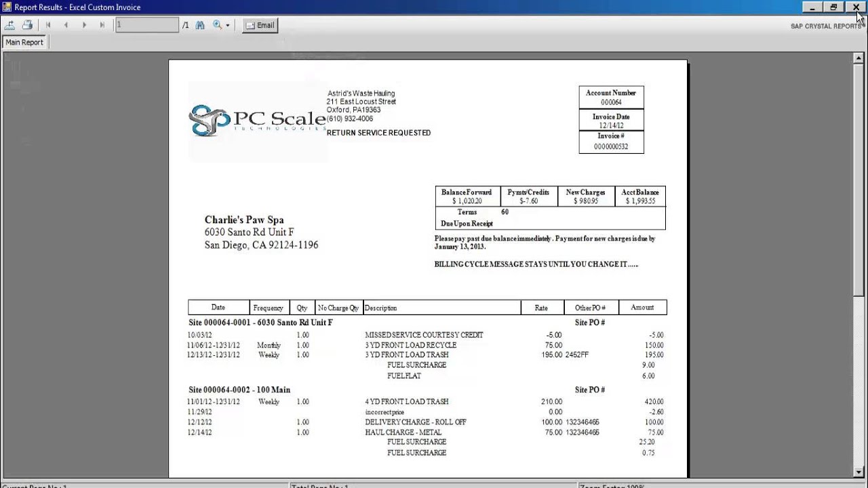
Task: Minimize the Report Results window
Action: [812, 7]
